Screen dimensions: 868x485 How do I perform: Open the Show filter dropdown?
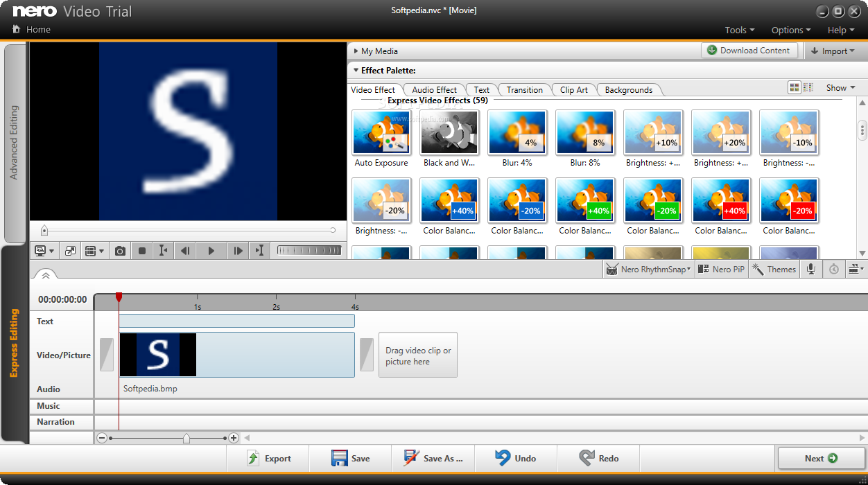point(840,88)
